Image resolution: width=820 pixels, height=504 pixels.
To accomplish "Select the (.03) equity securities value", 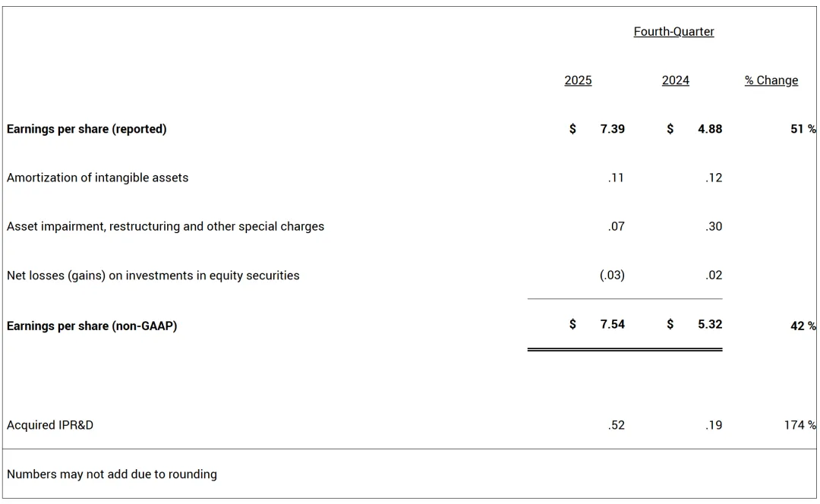I will 612,275.
